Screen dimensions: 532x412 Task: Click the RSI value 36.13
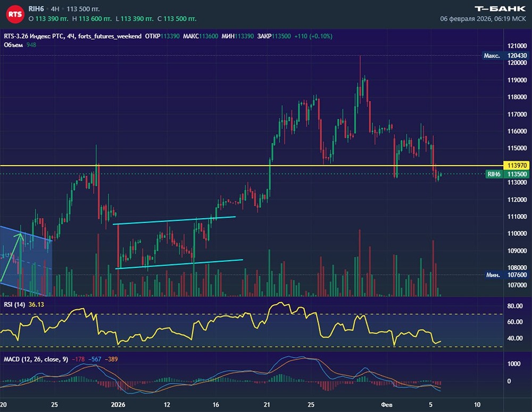click(36, 304)
